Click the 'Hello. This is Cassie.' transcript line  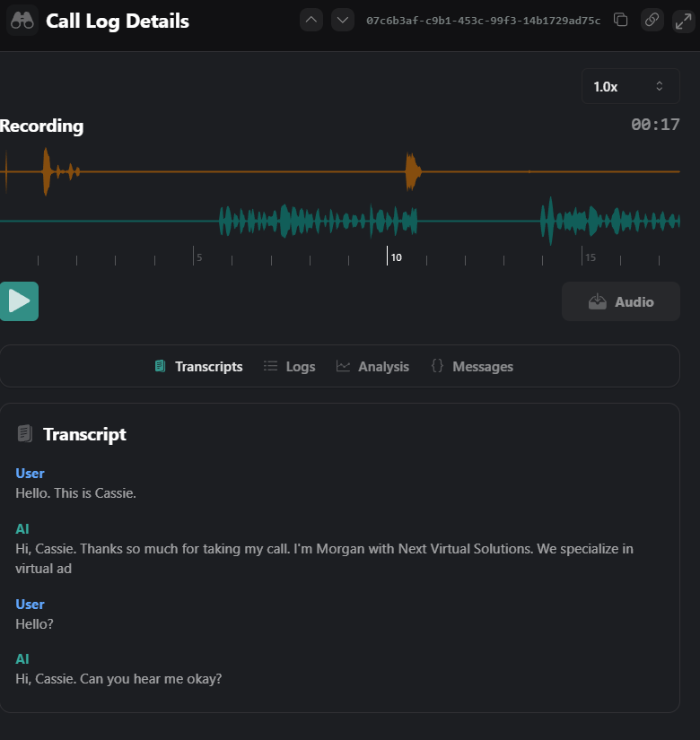point(75,493)
